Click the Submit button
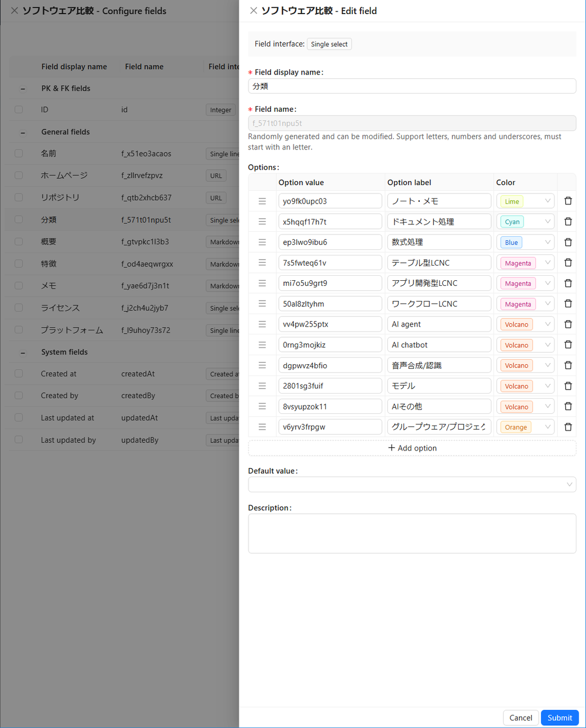Screen dimensions: 586x728 tap(559, 717)
